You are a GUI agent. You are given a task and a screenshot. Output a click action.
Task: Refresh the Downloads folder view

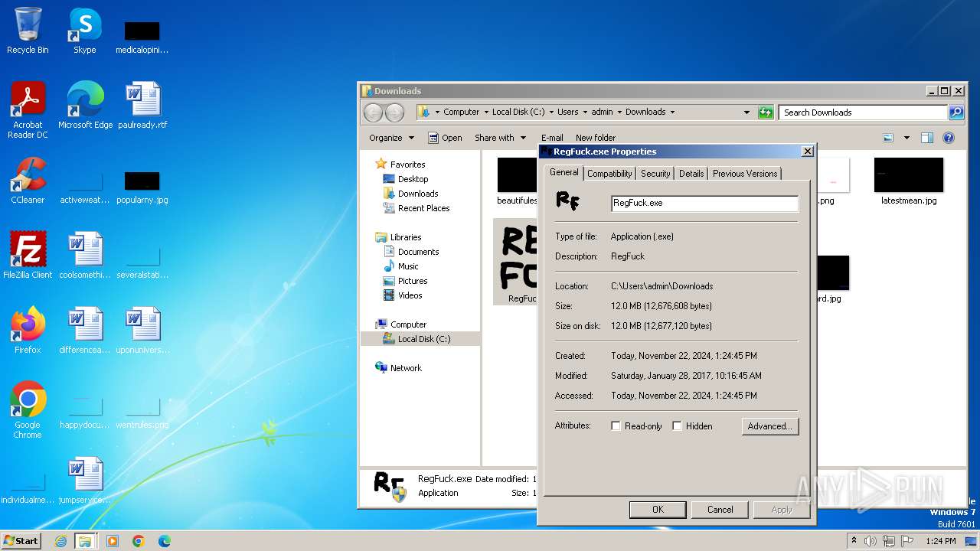coord(766,112)
